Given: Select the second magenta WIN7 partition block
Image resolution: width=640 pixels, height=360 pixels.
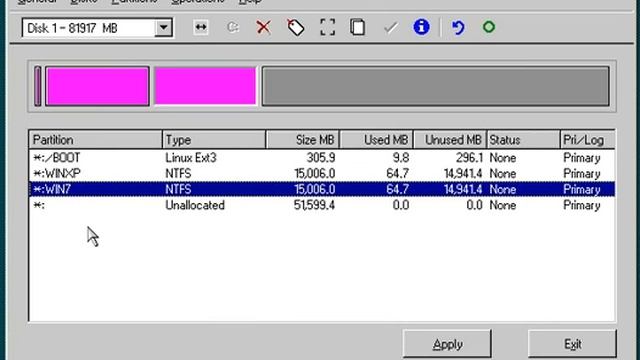Looking at the screenshot, I should coord(205,86).
